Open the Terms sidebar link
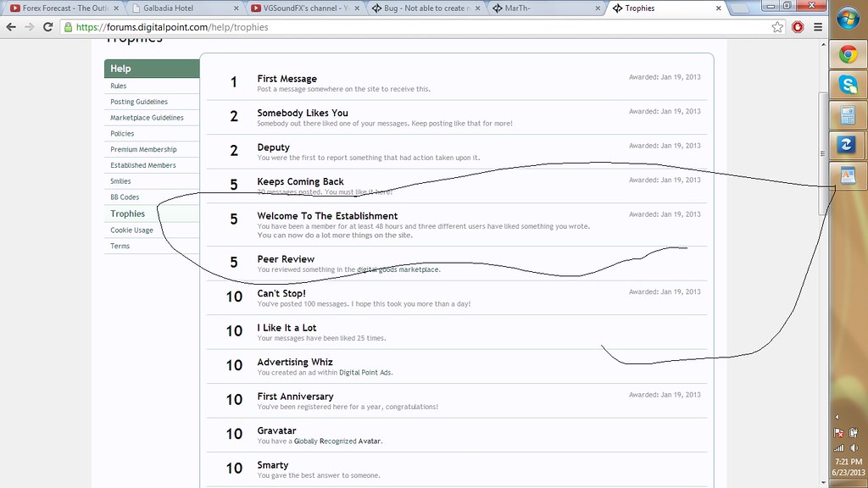 [120, 247]
